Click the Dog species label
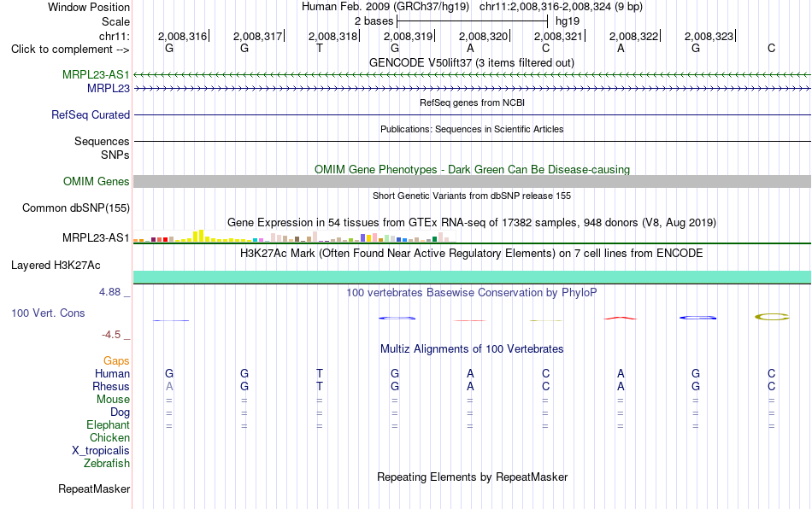812x509 pixels. coord(120,412)
